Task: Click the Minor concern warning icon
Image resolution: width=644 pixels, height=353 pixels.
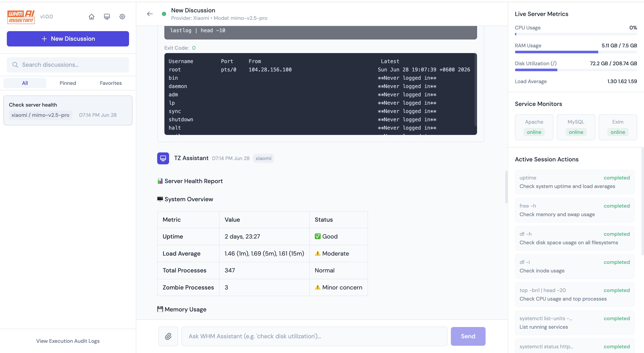Action: coord(318,287)
